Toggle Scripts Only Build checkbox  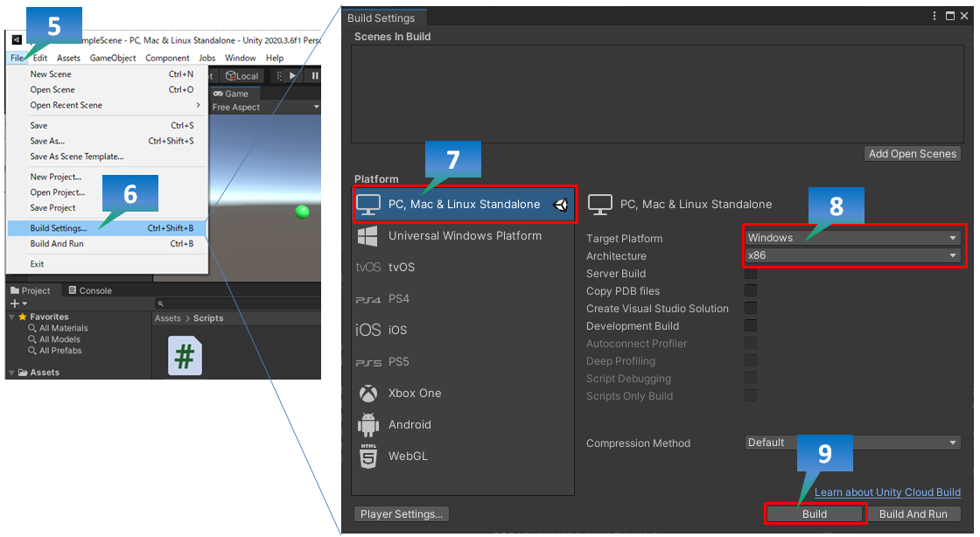(751, 396)
